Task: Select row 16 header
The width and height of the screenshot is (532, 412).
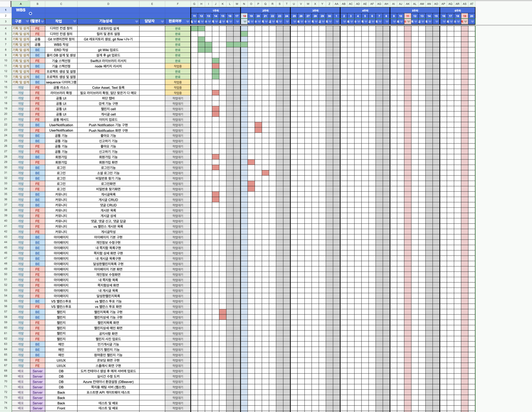Action: coord(6,93)
